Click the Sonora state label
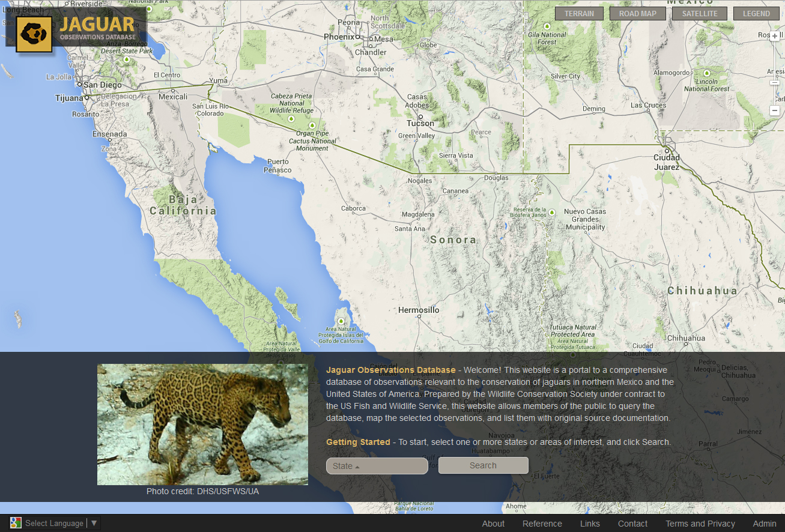 click(453, 240)
